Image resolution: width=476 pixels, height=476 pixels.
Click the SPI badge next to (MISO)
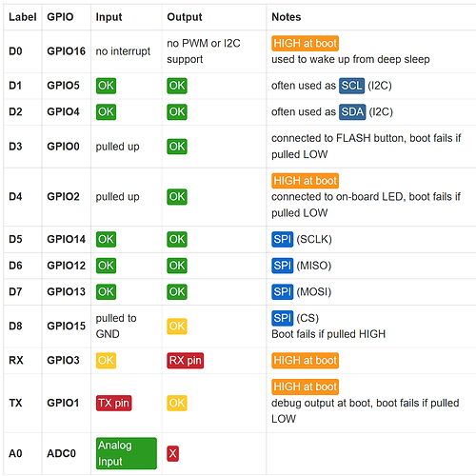pos(282,266)
